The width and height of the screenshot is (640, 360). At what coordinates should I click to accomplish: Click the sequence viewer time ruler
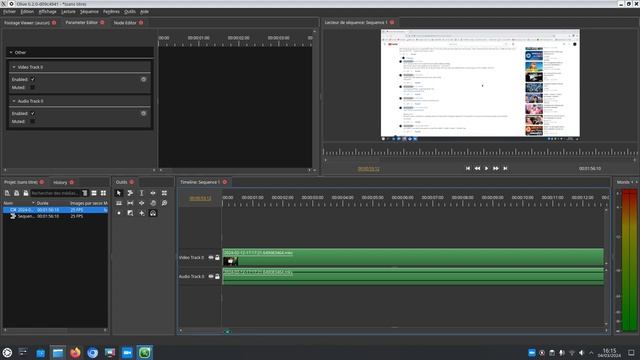pos(480,151)
